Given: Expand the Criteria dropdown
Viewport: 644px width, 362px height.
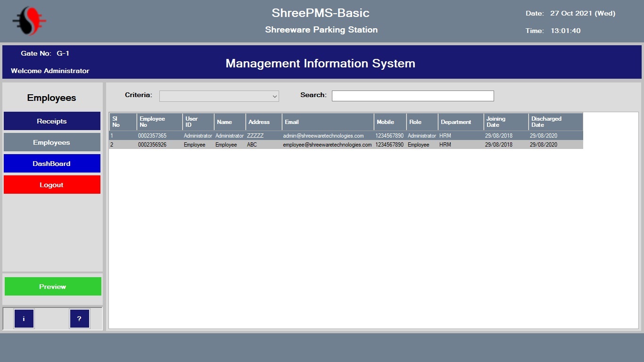Looking at the screenshot, I should coord(219,96).
